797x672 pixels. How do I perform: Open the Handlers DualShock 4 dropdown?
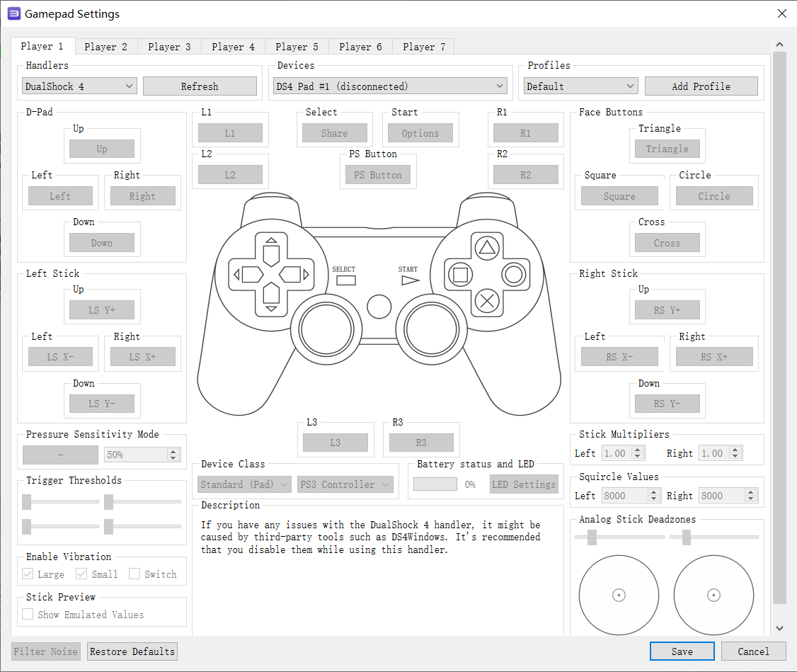pos(80,86)
